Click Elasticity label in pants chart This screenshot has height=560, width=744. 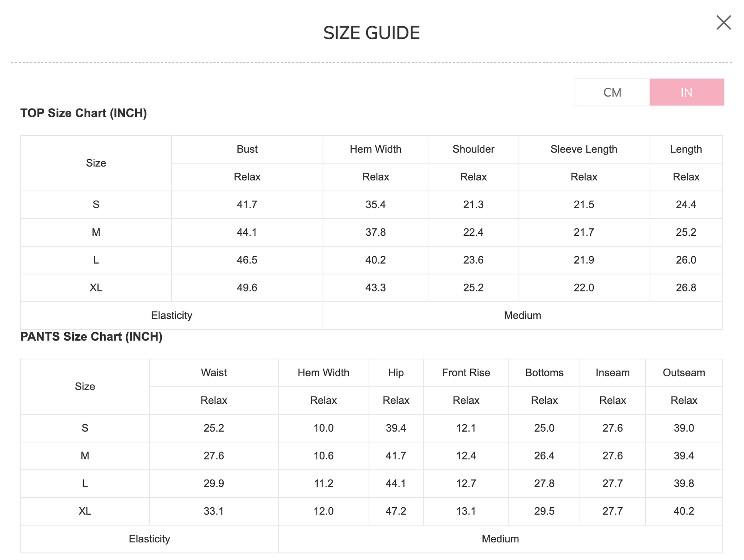(149, 539)
